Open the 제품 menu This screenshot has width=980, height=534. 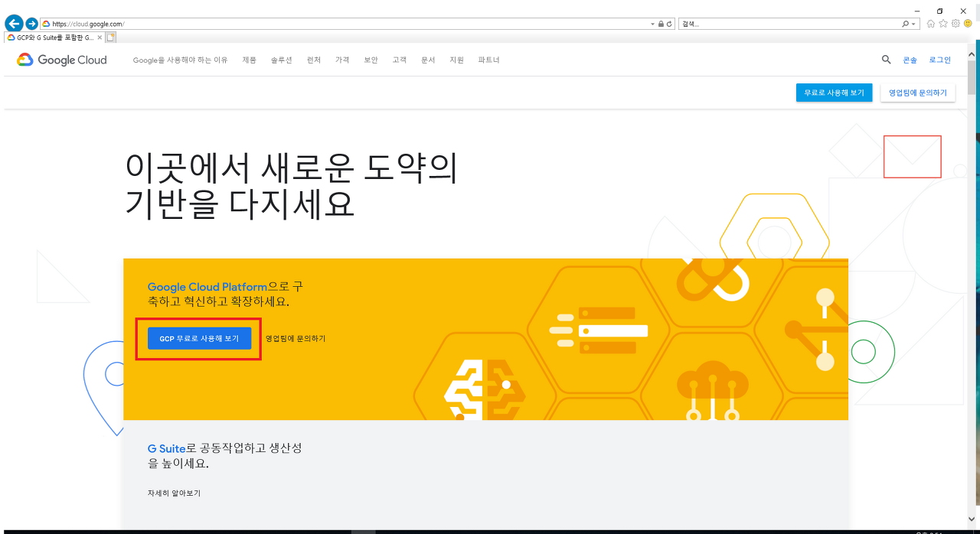coord(250,60)
